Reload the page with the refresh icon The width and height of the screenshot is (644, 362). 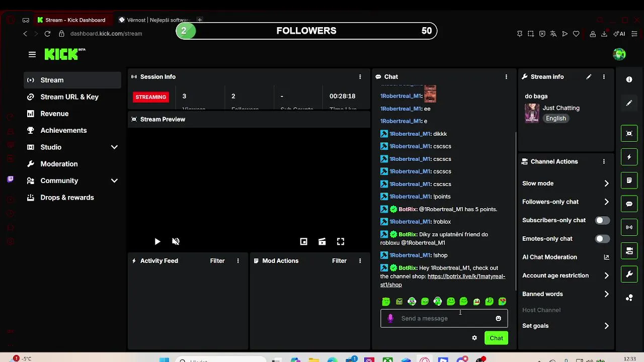click(x=47, y=34)
